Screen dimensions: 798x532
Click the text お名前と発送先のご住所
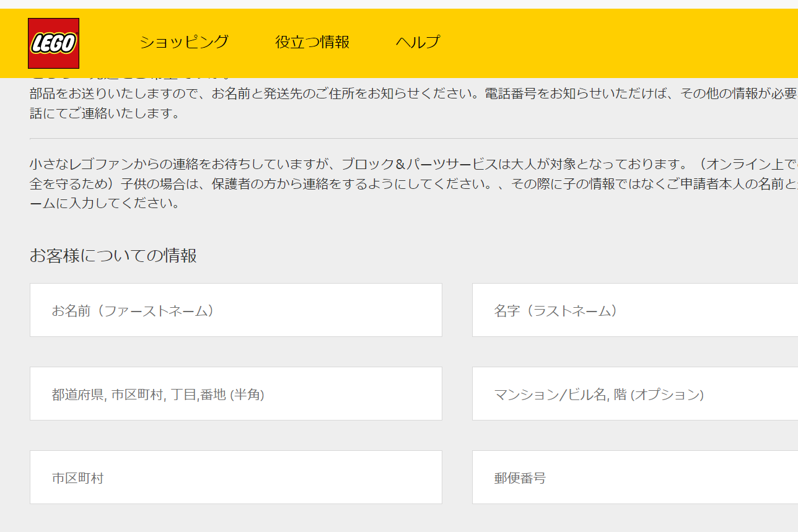(283, 94)
